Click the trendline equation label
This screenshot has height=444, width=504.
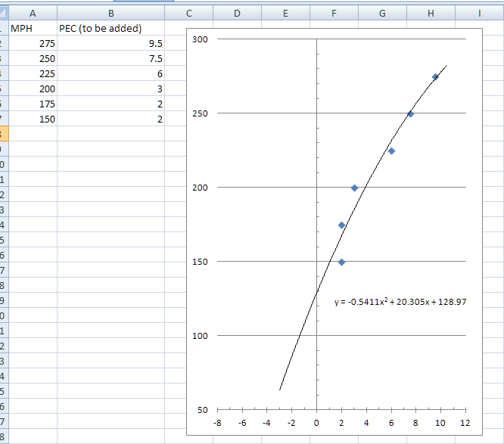tap(400, 302)
